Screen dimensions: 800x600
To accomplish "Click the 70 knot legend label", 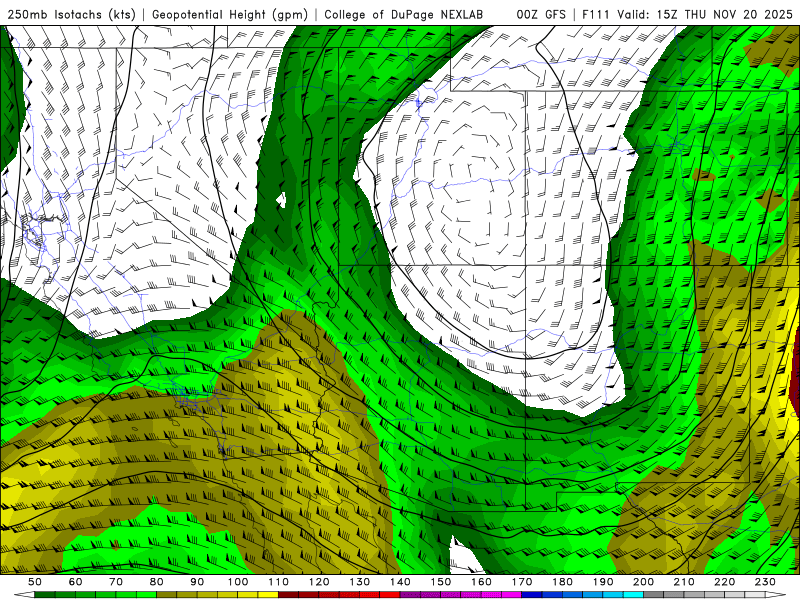I will tap(116, 582).
